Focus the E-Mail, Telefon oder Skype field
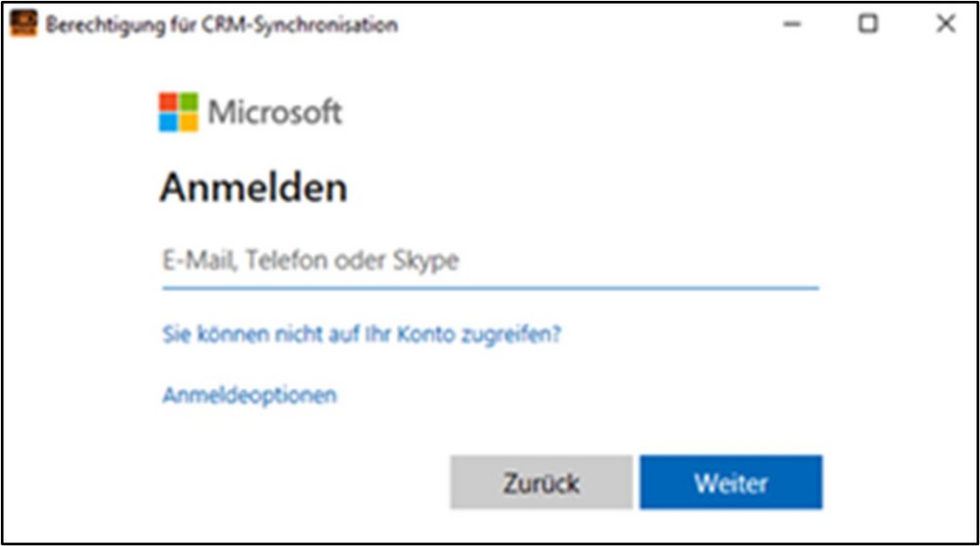The image size is (980, 546). [x=488, y=261]
